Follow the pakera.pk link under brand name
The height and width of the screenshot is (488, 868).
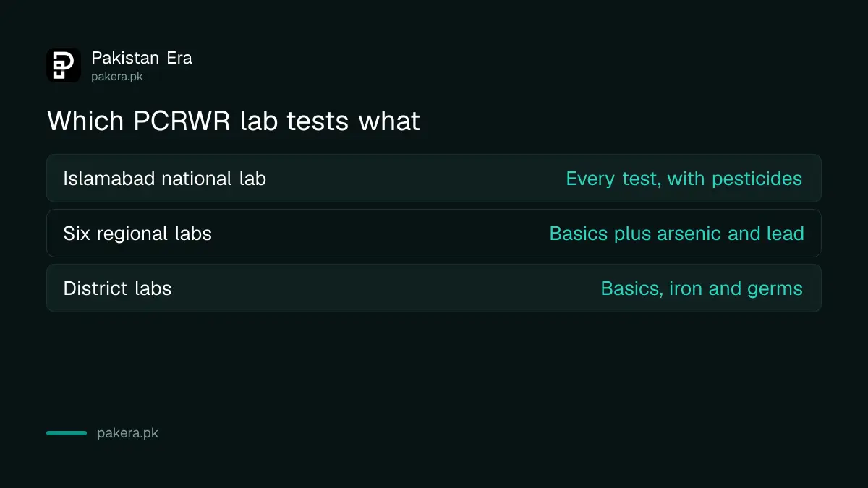point(117,76)
